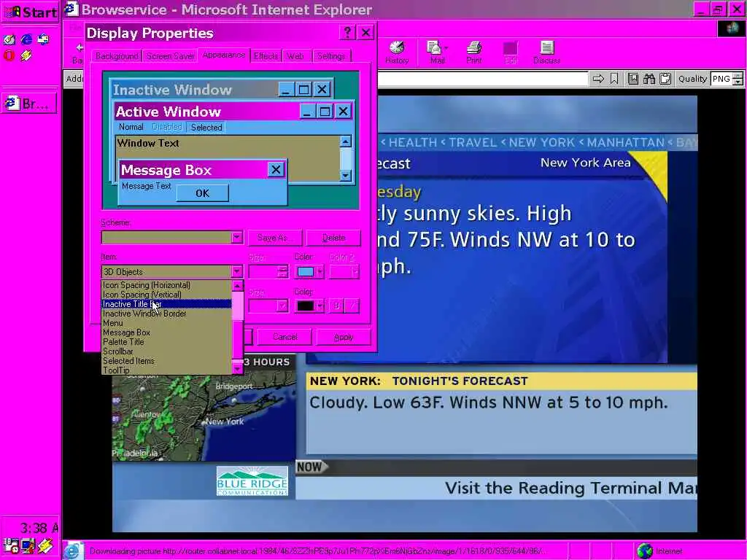Switch to the Effects tab
Viewport: 747px width, 560px height.
pos(266,56)
